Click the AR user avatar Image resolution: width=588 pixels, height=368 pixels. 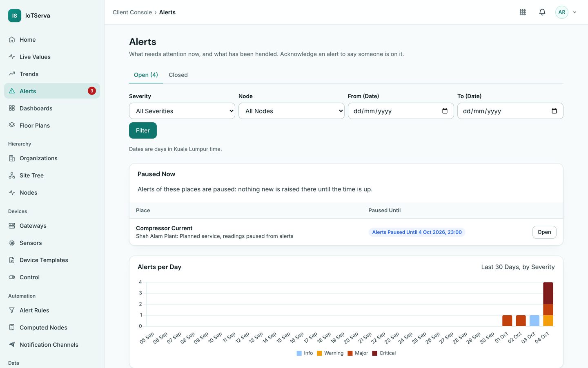(562, 12)
